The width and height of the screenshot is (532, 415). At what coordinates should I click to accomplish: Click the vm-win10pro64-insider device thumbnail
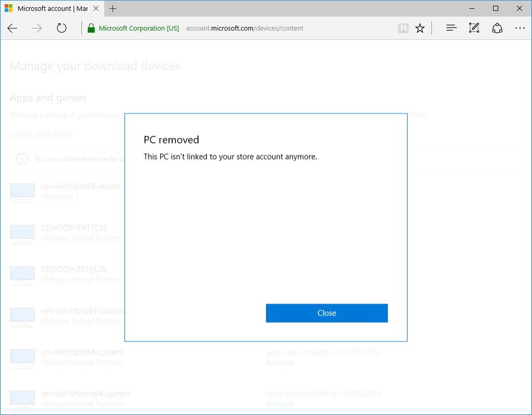coord(22,192)
